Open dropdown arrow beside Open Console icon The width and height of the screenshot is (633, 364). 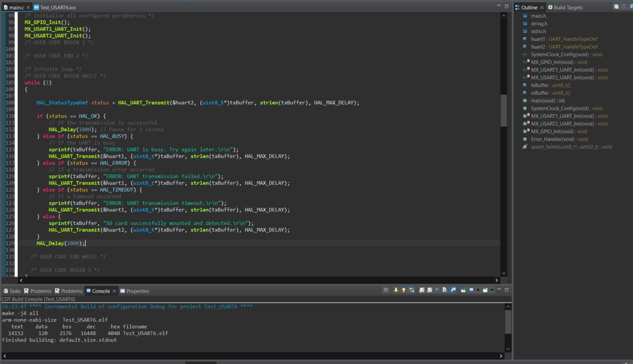coord(492,290)
